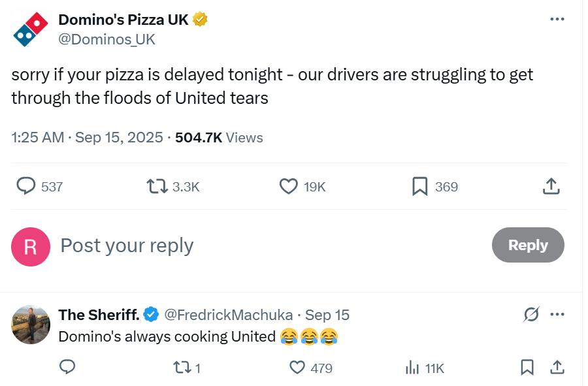Screen dimensions: 588x386
Task: Comment on The Sheriff's reply
Action: [x=67, y=367]
